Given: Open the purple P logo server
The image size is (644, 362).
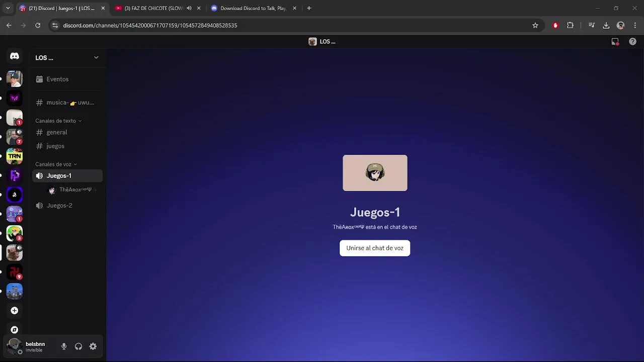Looking at the screenshot, I should 14,175.
